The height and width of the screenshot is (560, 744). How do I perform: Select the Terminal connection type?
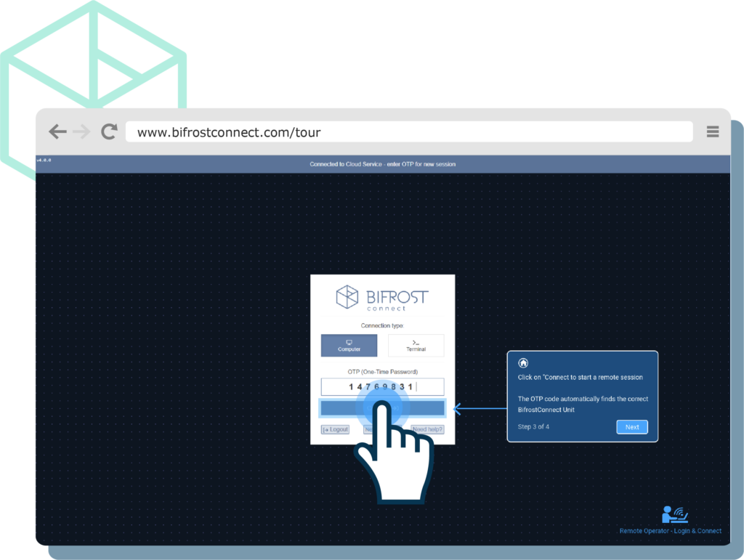coord(416,345)
